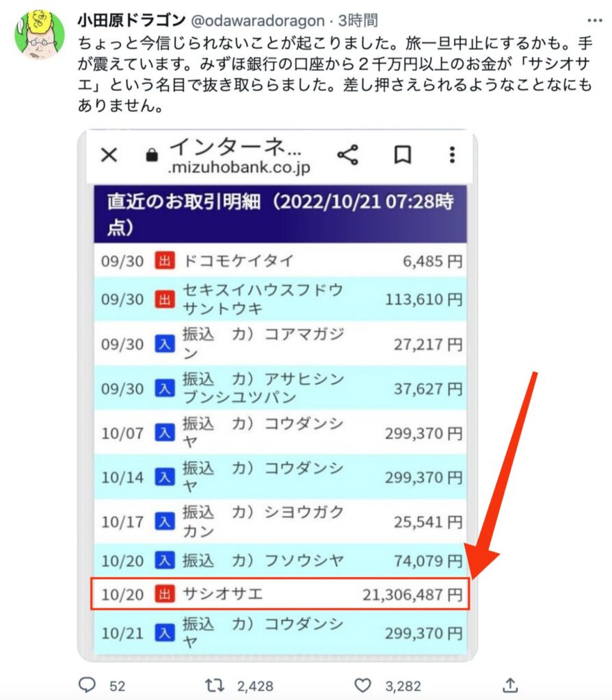
Task: Click the red 出 badge beside サシオサエ
Action: 164,594
